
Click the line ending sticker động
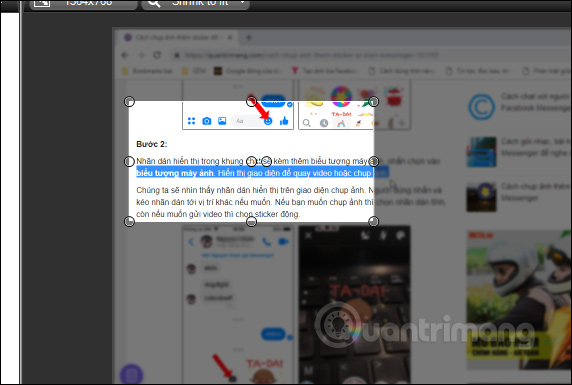pos(218,214)
